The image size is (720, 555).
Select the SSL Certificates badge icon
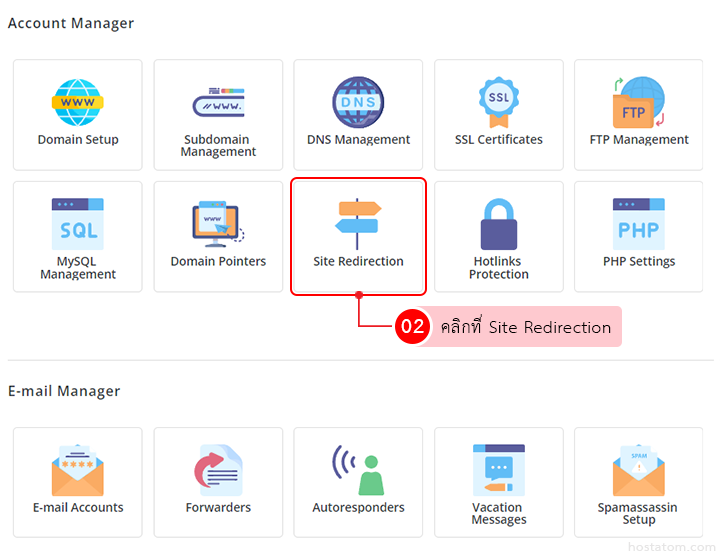pyautogui.click(x=498, y=100)
